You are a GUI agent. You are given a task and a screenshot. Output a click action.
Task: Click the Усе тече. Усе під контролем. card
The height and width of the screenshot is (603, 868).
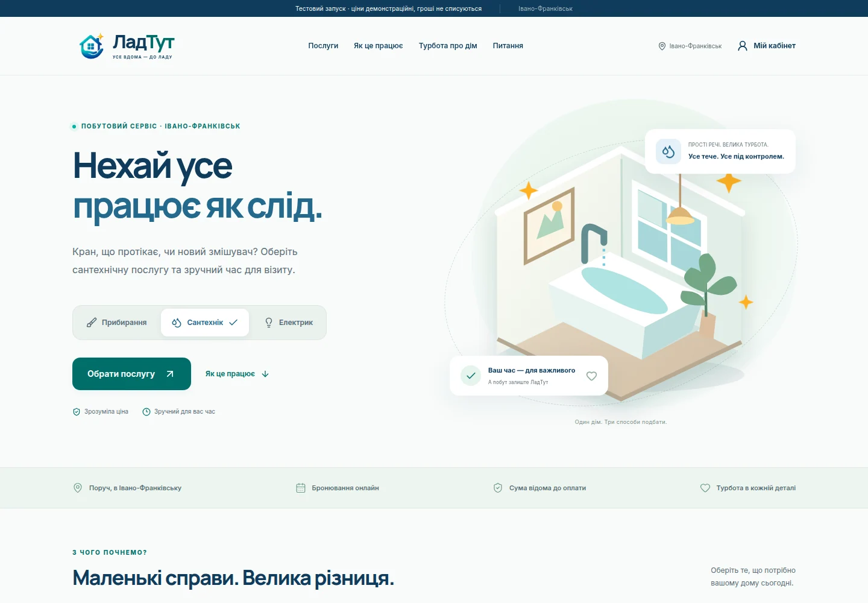(720, 151)
